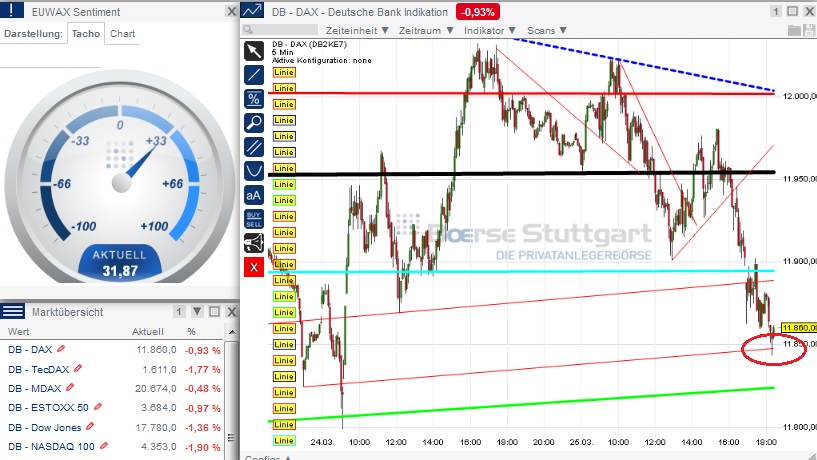Image resolution: width=817 pixels, height=460 pixels.
Task: Click the DB - DAX (DB2KE7) chart legend
Action: [x=309, y=44]
